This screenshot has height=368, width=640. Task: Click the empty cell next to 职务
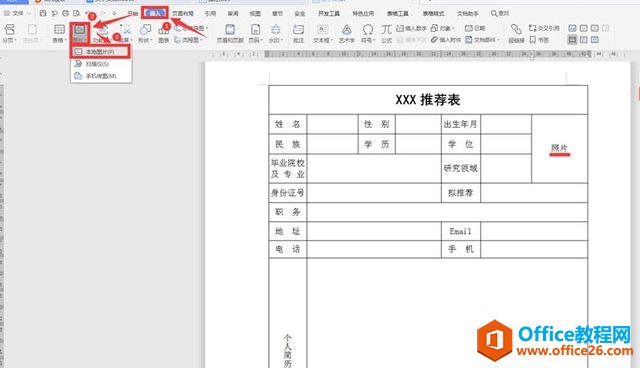click(x=447, y=212)
